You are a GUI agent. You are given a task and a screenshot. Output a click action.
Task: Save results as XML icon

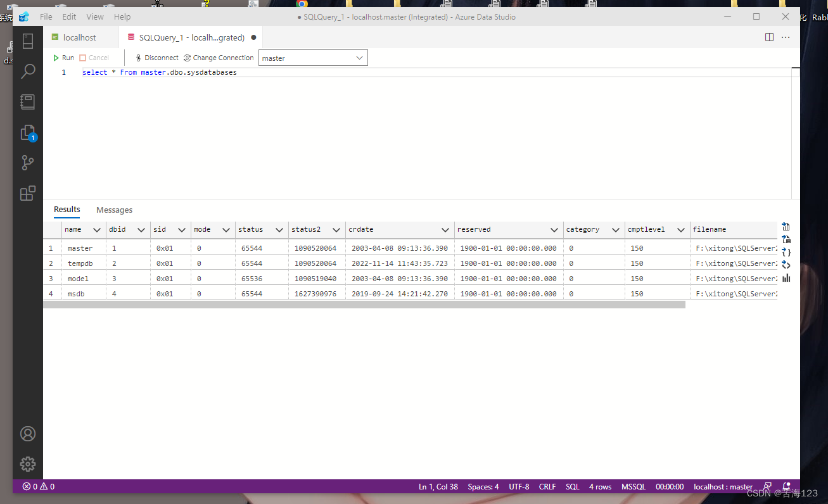786,265
